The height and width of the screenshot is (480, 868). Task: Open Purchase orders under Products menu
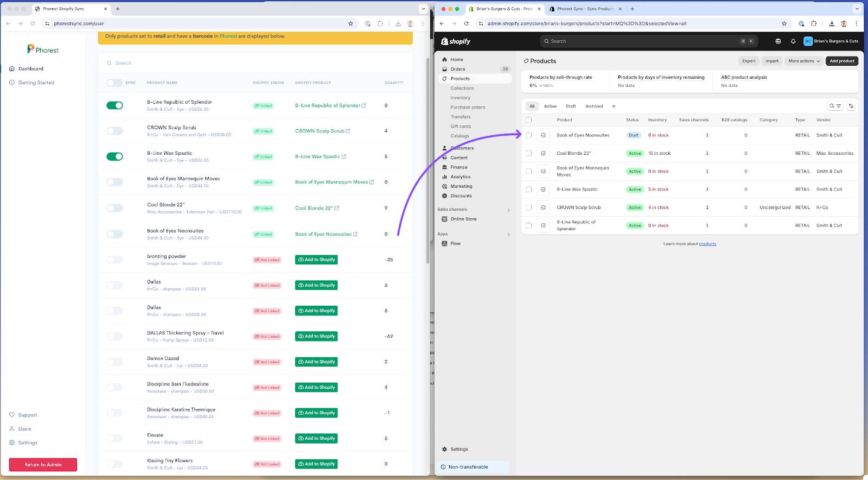tap(468, 108)
